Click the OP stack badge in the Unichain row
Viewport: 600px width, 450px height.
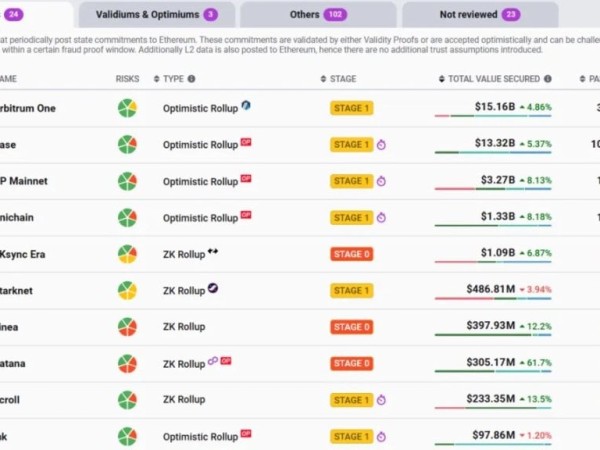(246, 215)
